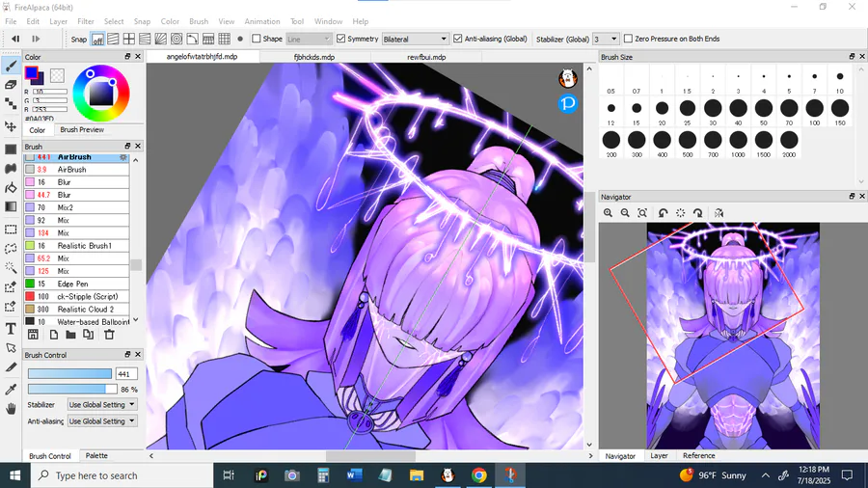Open Google Chrome from the taskbar
The height and width of the screenshot is (488, 868).
point(478,475)
